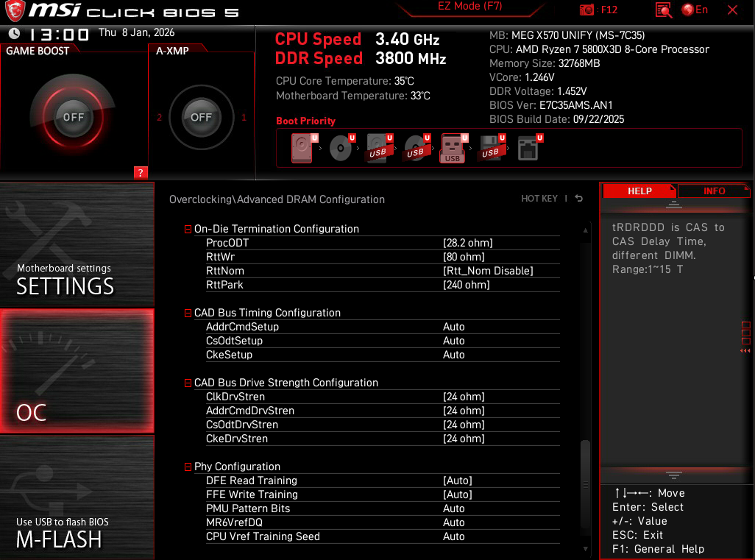
Task: Click the date Thu 8 Jan, 2026
Action: 136,32
